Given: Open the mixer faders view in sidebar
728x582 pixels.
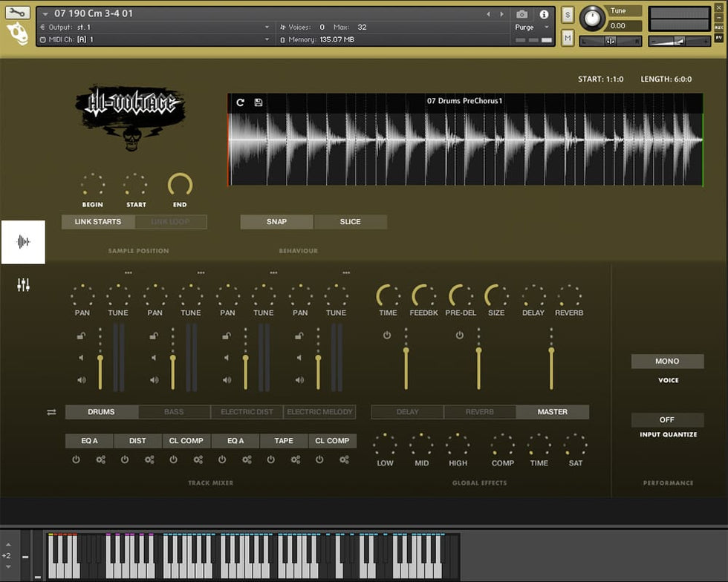Looking at the screenshot, I should pyautogui.click(x=23, y=284).
